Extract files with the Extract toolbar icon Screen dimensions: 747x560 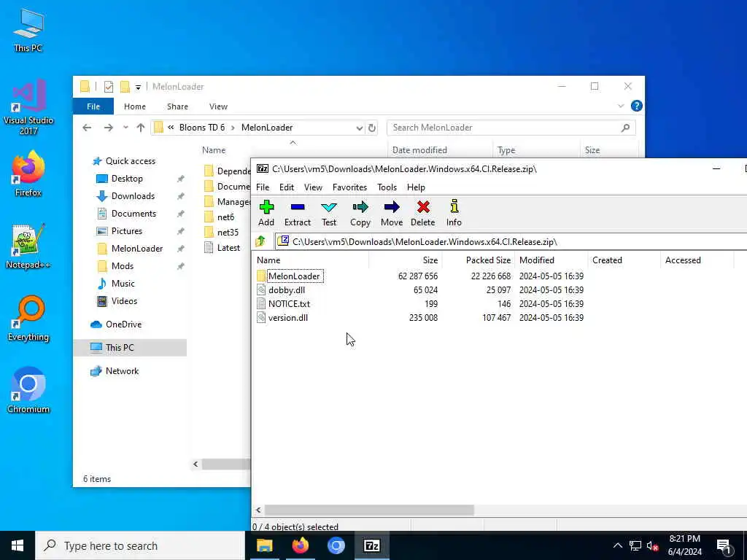point(298,213)
